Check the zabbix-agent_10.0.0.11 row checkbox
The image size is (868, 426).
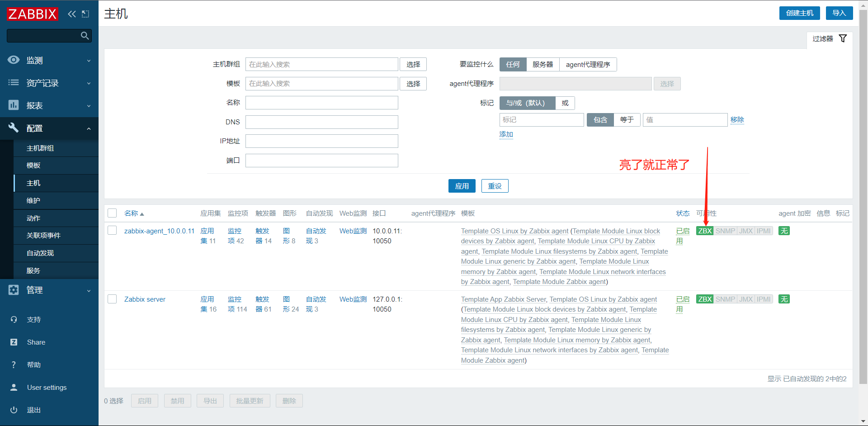[x=112, y=231]
